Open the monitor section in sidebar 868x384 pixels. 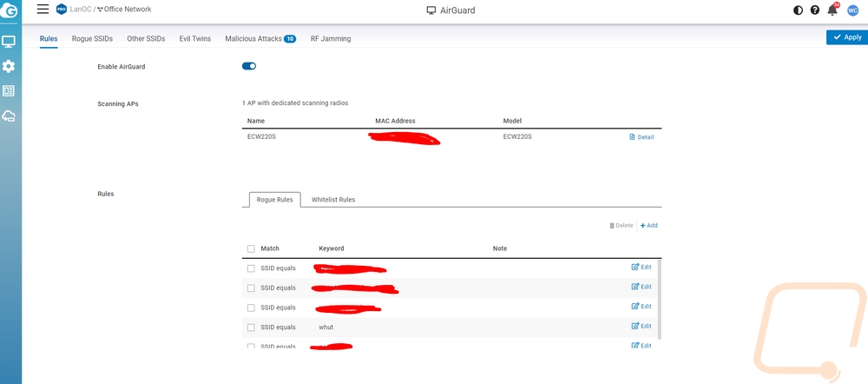click(9, 41)
